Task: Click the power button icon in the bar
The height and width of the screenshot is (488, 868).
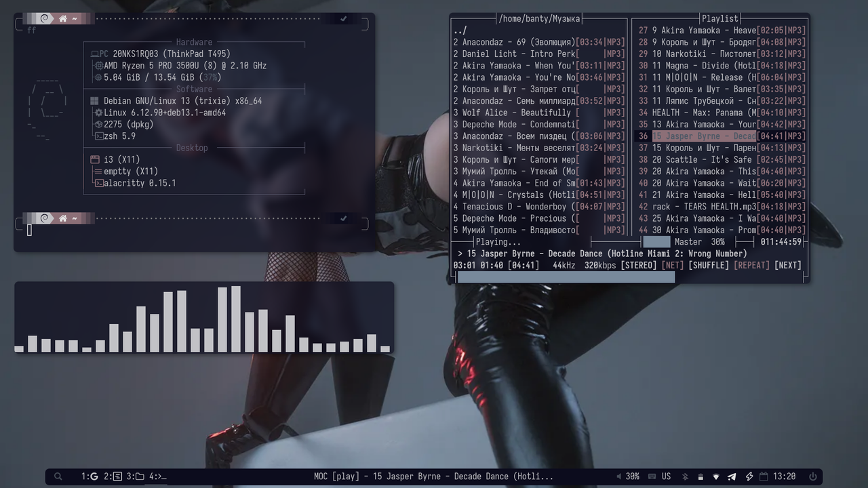Action: pyautogui.click(x=813, y=476)
